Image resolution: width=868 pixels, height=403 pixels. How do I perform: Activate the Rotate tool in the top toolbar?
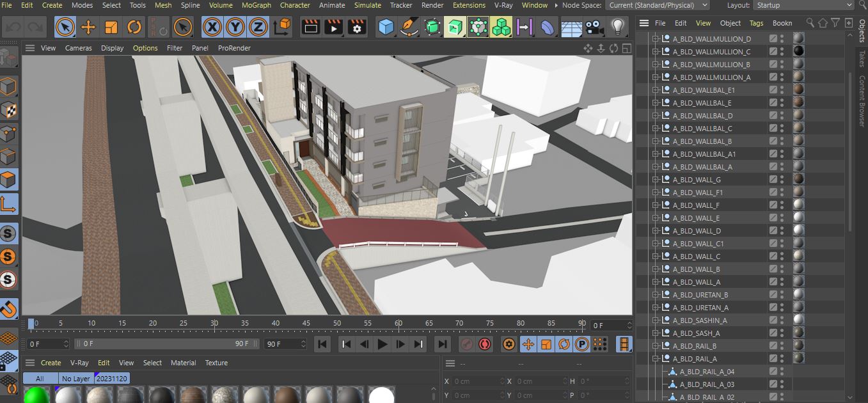[134, 28]
